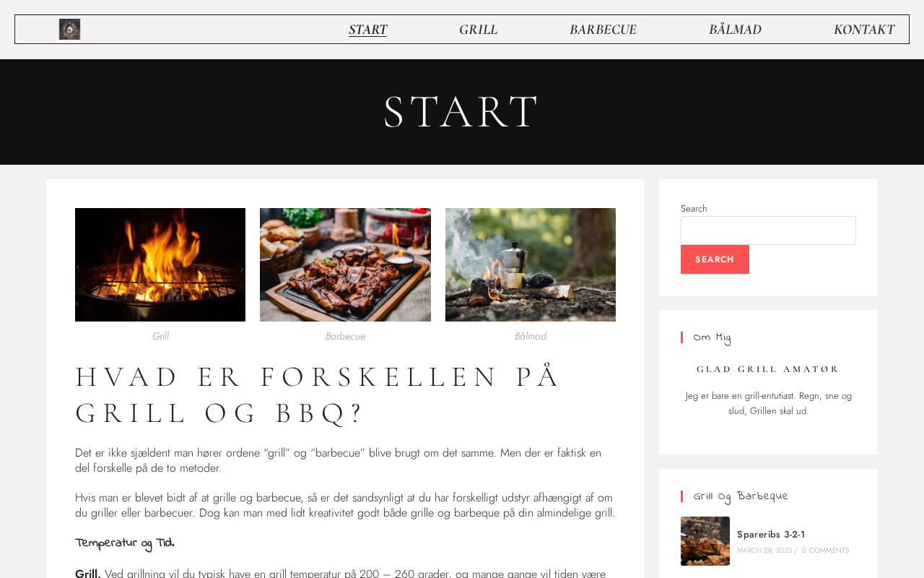Click the March 28, 2023 post date
The height and width of the screenshot is (578, 924).
764,551
